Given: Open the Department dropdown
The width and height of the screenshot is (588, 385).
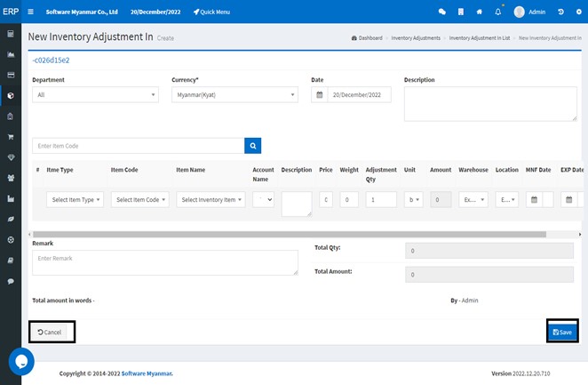Looking at the screenshot, I should point(95,94).
